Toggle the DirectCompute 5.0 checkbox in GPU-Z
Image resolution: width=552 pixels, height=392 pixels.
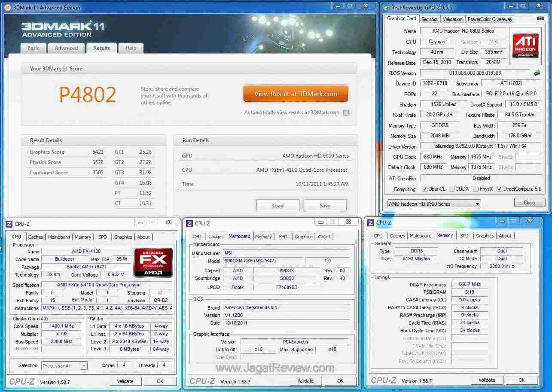click(x=499, y=189)
